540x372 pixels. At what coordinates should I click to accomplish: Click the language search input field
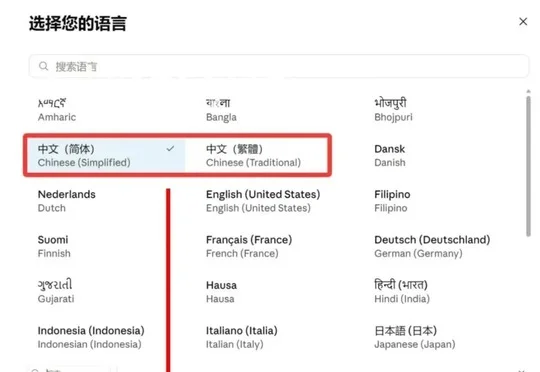pos(279,66)
